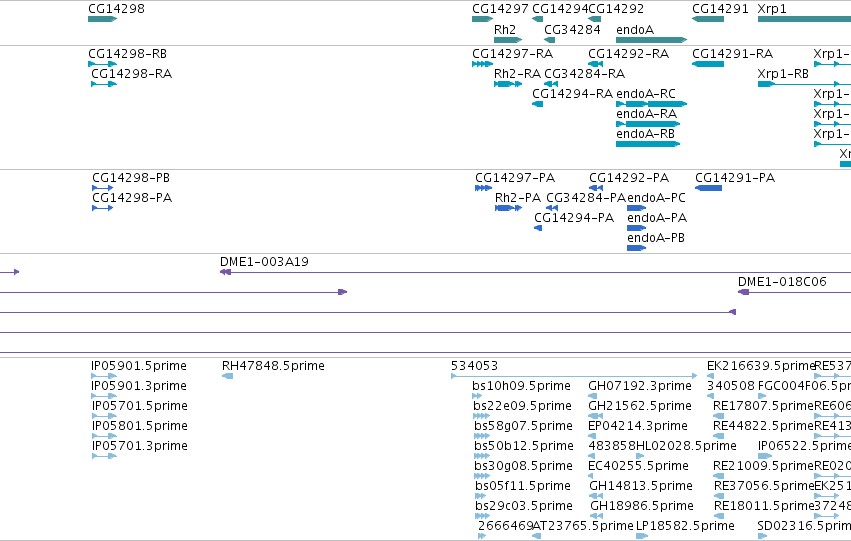Click the CG34284 gene label

click(572, 30)
